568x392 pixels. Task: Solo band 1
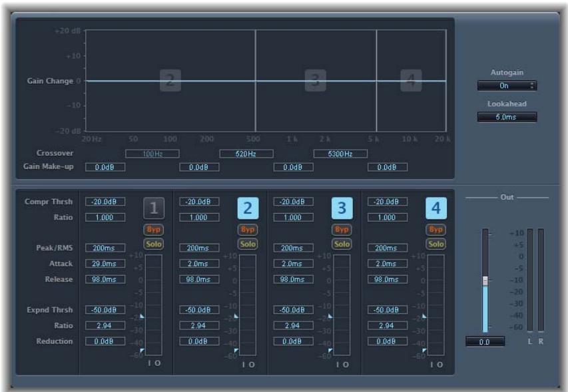click(x=154, y=244)
